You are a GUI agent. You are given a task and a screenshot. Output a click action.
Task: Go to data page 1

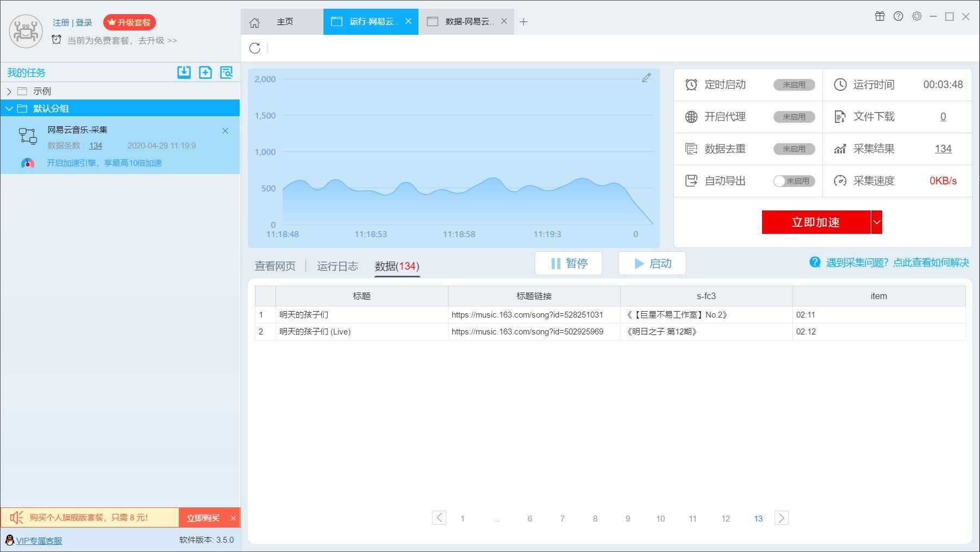pos(463,518)
